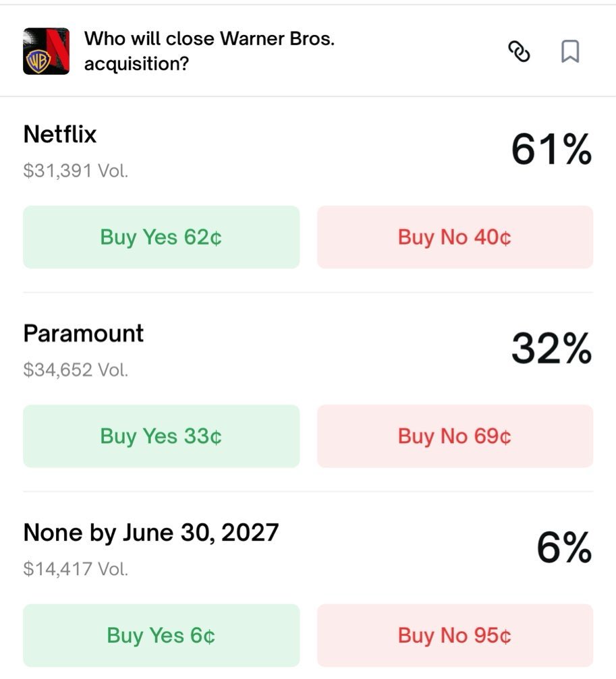This screenshot has height=679, width=616.
Task: Click the 32% probability for Paramount
Action: coord(551,349)
